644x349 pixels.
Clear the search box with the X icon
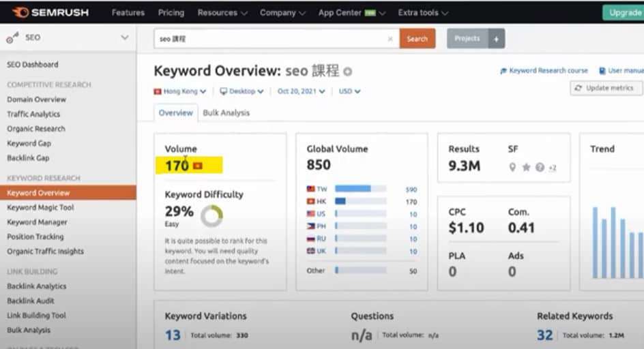tap(390, 39)
